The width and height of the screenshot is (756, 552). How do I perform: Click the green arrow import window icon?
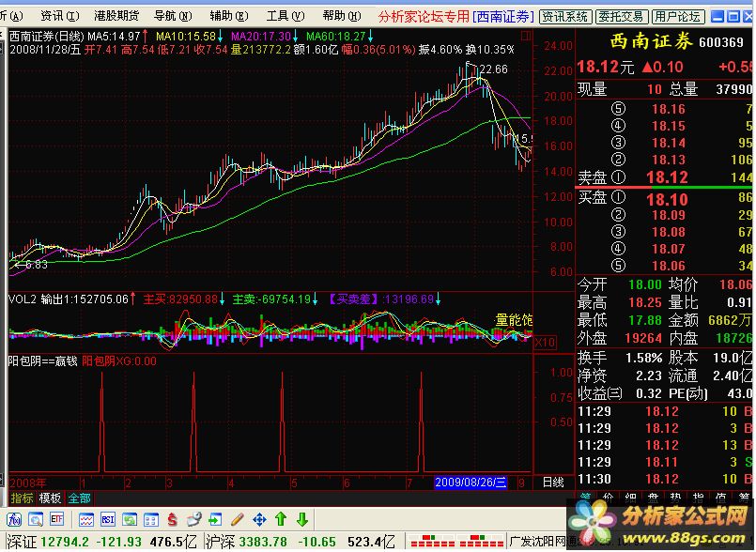click(x=215, y=520)
